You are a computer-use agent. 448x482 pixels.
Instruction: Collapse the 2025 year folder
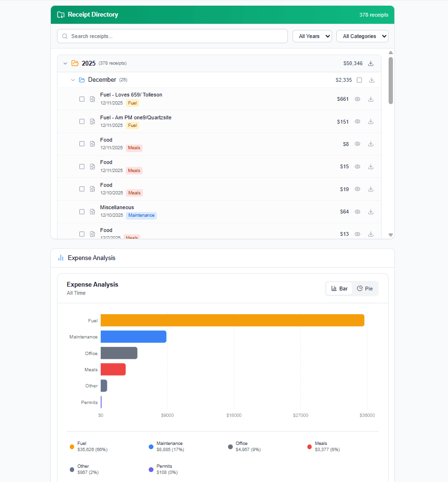(x=66, y=63)
